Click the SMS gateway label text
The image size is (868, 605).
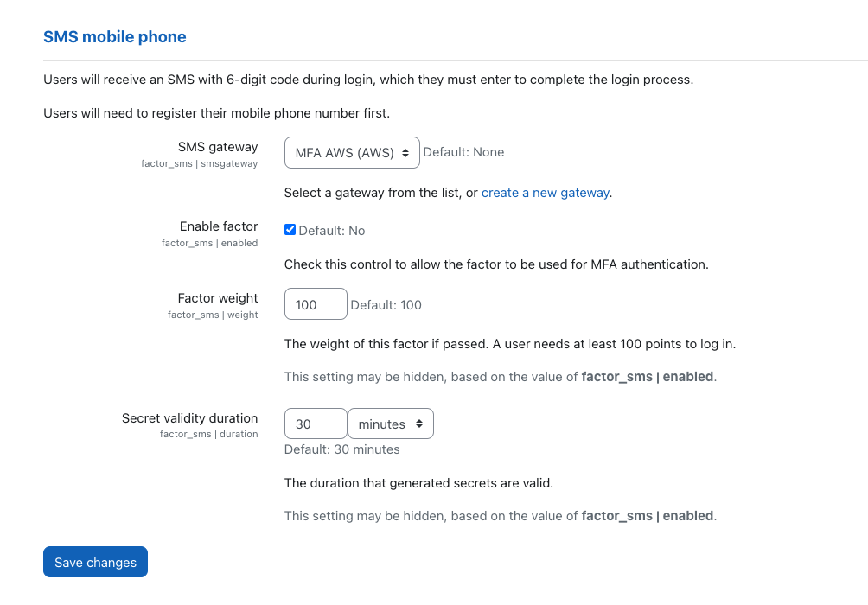(218, 147)
